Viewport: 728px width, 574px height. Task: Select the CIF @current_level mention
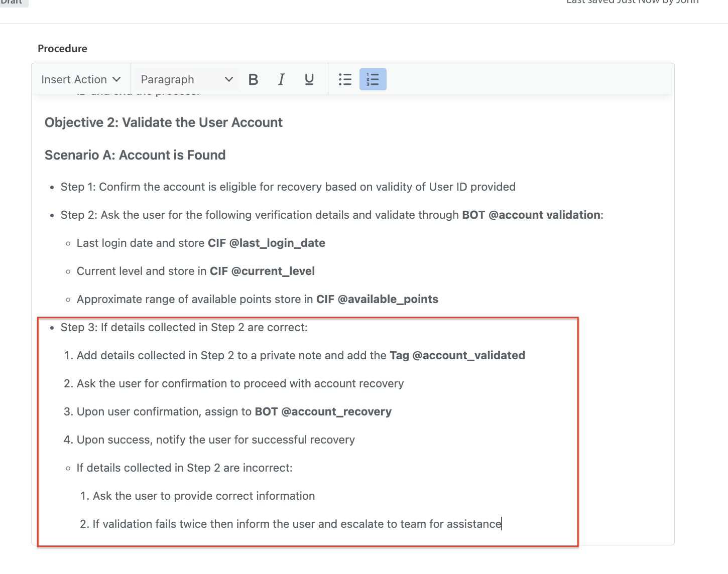tap(262, 271)
